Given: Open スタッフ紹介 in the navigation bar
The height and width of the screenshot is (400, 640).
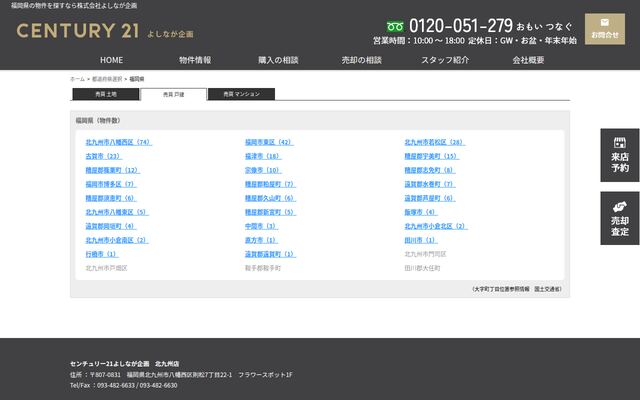Looking at the screenshot, I should tap(445, 60).
